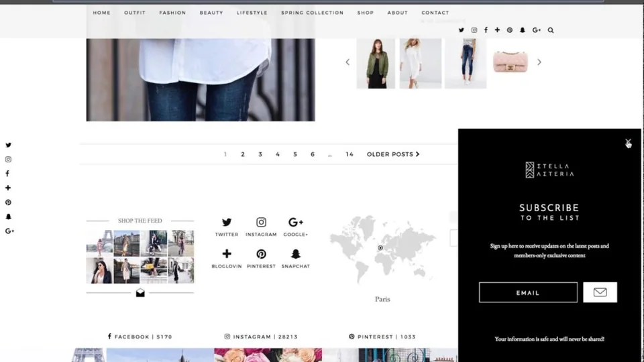Screen dimensions: 644x362
Task: Open large blog post photo of white shirt
Action: coord(201,80)
